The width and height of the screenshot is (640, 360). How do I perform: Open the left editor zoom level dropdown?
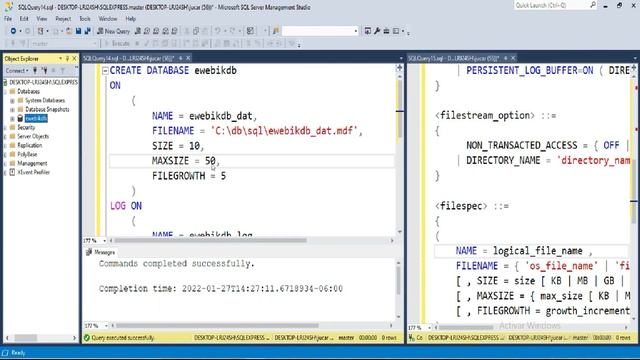[x=104, y=241]
